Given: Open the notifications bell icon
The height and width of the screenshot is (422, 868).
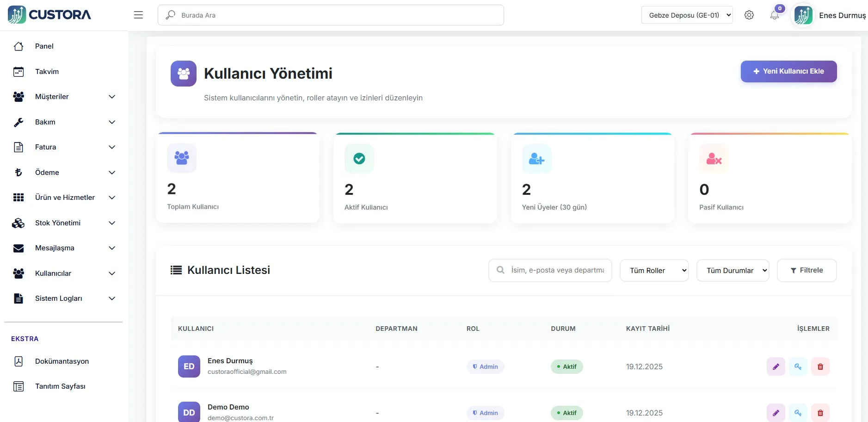Looking at the screenshot, I should [775, 15].
